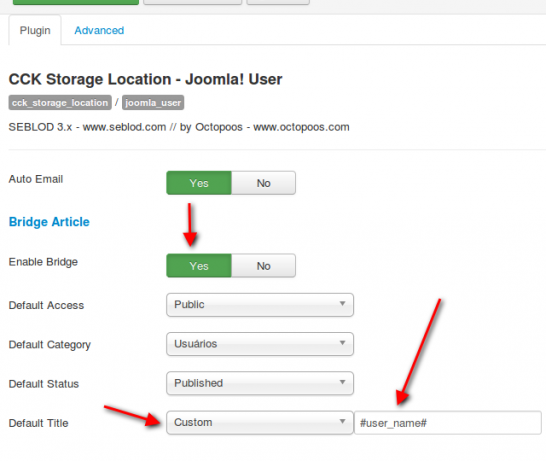Viewport: 546px width, 461px height.
Task: Set Auto Email to Yes
Action: 199,183
